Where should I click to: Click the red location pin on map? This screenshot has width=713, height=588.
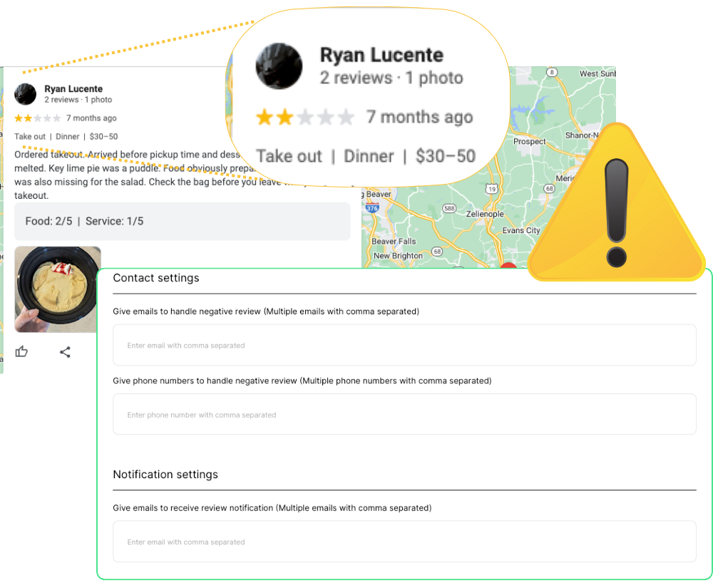(509, 265)
